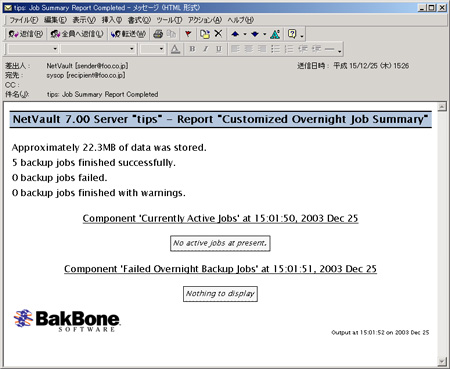Click sender NetVault [sender@foo.co.jp]
The height and width of the screenshot is (369, 450).
[87, 66]
